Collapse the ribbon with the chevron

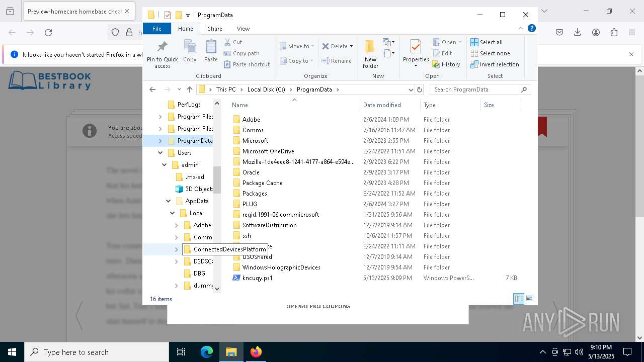coord(521,29)
